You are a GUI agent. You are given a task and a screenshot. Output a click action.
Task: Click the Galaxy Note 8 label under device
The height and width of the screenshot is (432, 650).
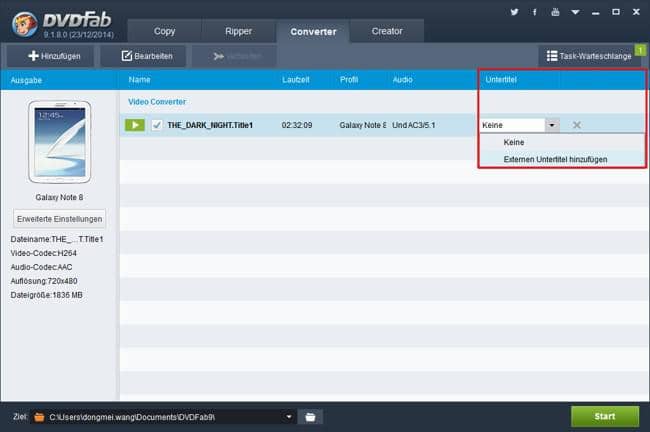point(59,197)
